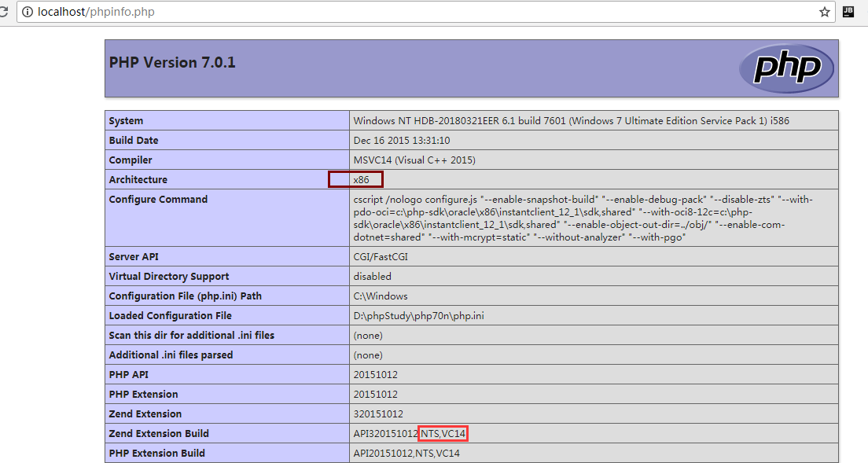Click the CGI/FastCGI Server API value
The width and height of the screenshot is (868, 463).
tap(381, 257)
